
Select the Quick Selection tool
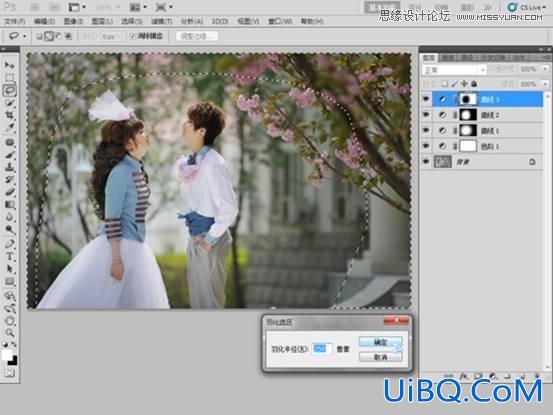[10, 103]
